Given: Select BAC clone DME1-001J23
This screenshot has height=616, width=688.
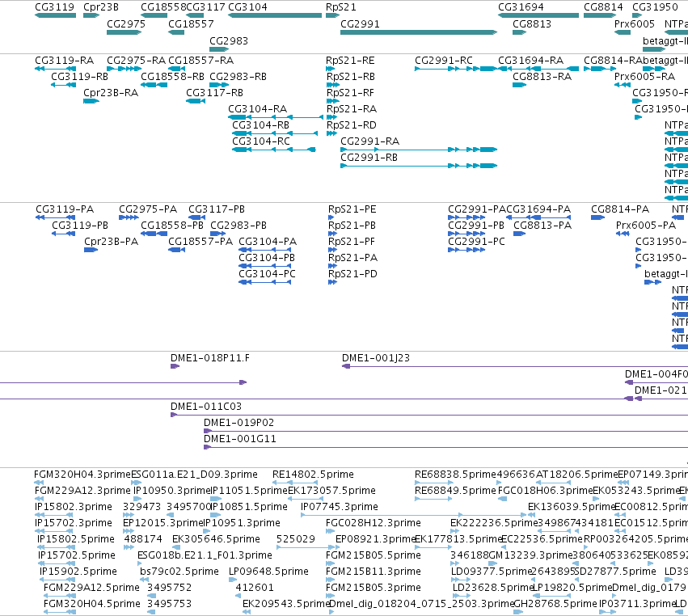Looking at the screenshot, I should [x=515, y=366].
